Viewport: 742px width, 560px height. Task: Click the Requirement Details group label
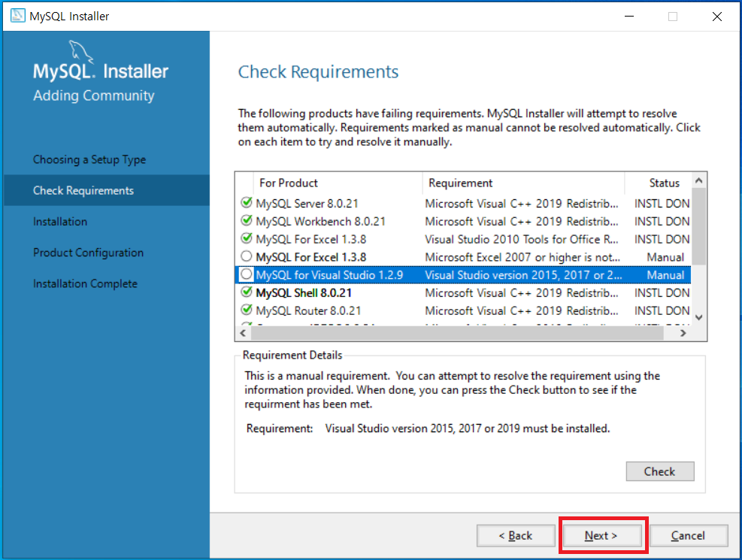pyautogui.click(x=292, y=355)
